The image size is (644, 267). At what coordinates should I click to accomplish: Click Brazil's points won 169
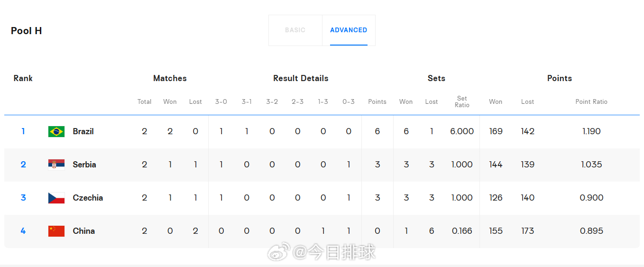click(x=496, y=131)
